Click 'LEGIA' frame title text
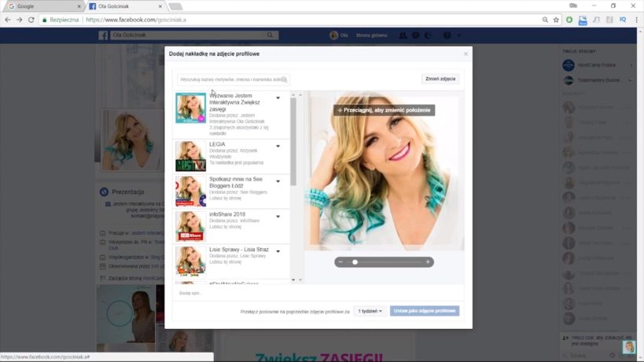644x362 pixels. click(x=217, y=144)
